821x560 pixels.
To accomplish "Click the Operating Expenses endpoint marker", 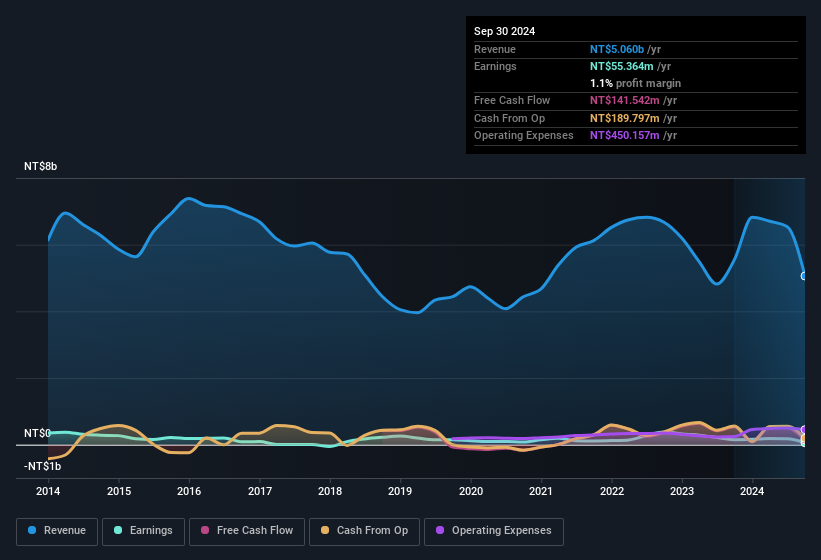I will coord(804,430).
